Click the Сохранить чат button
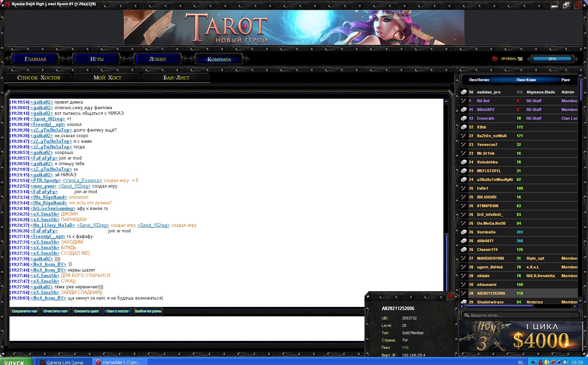 coord(25,311)
